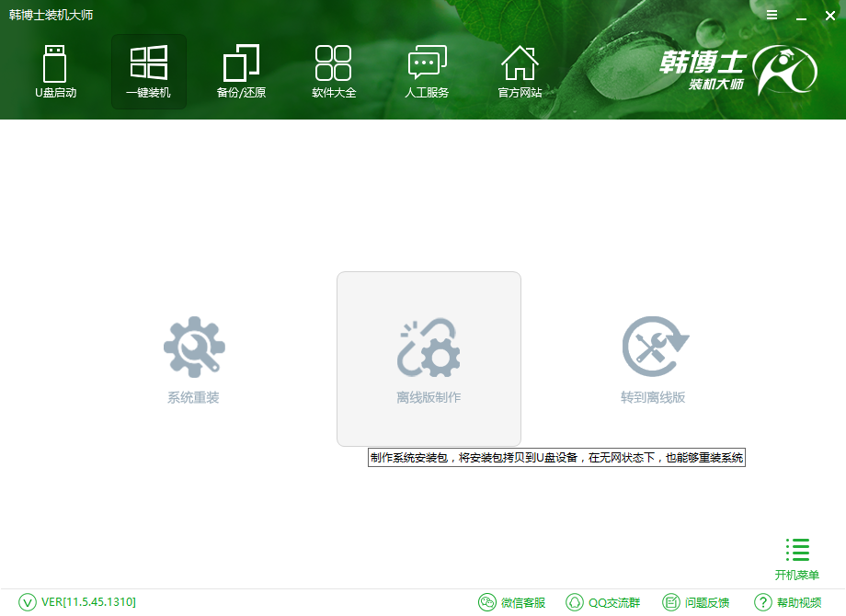Join the QQ交流群 discussion group
This screenshot has height=616, width=846.
(604, 602)
